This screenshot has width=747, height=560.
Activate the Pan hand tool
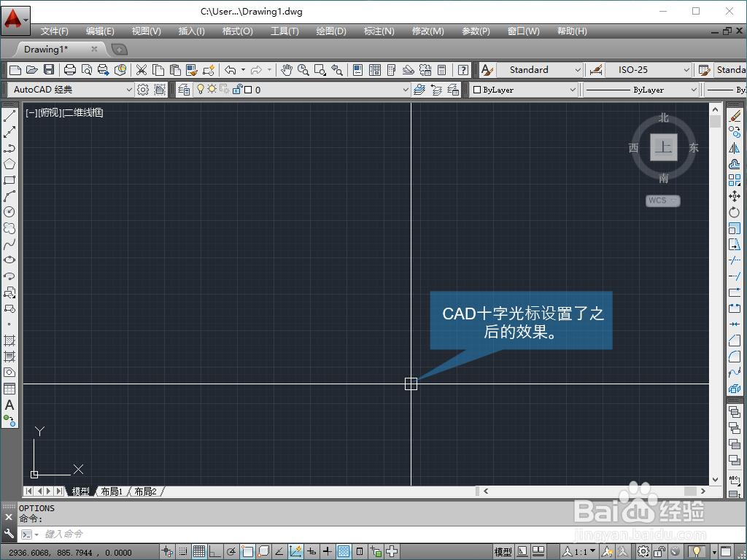(286, 70)
